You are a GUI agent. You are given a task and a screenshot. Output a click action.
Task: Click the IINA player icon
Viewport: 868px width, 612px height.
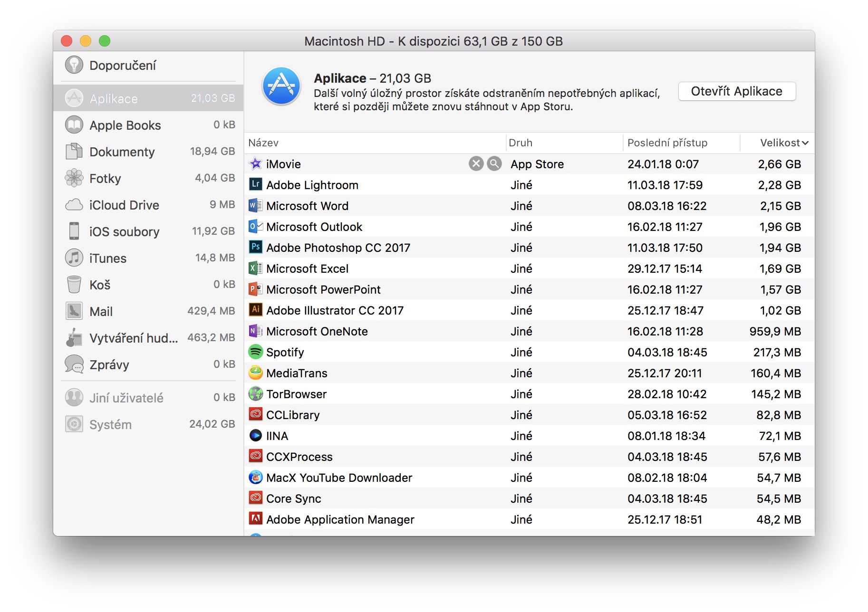coord(255,436)
